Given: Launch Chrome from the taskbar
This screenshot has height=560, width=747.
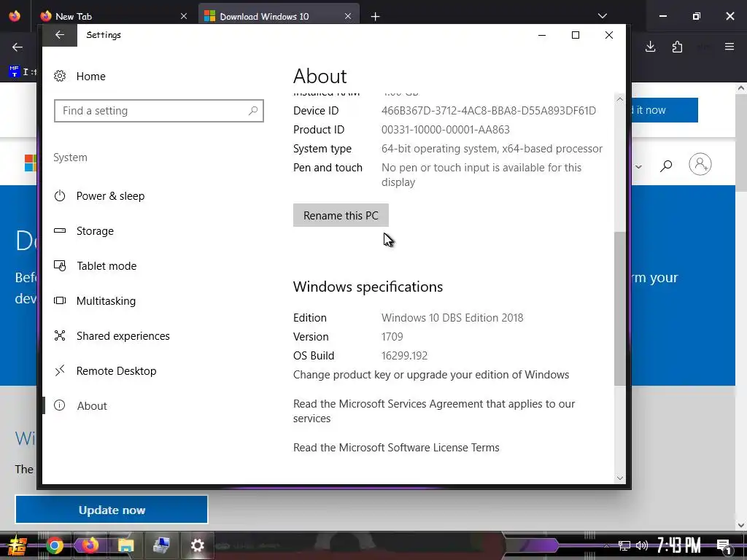Looking at the screenshot, I should (x=54, y=545).
